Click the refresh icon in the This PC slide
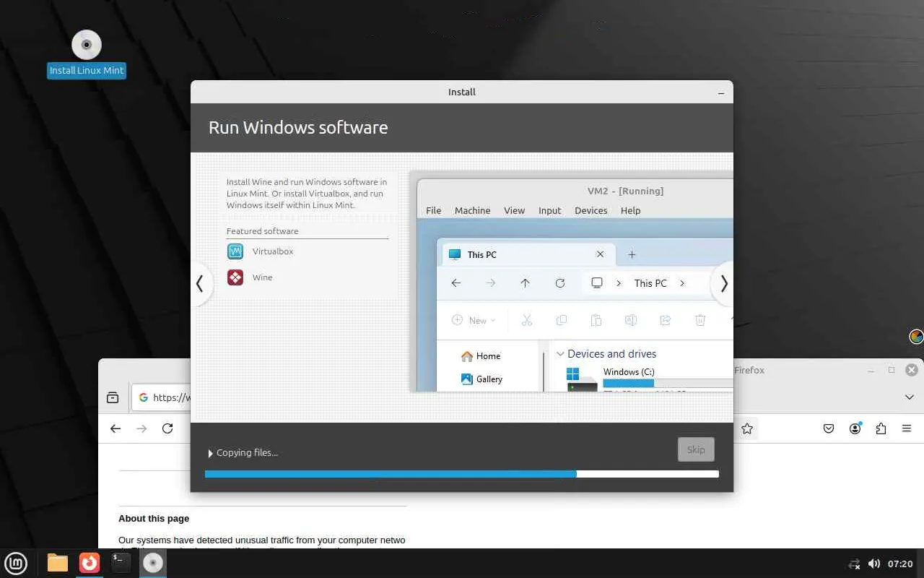The height and width of the screenshot is (578, 924). point(559,283)
